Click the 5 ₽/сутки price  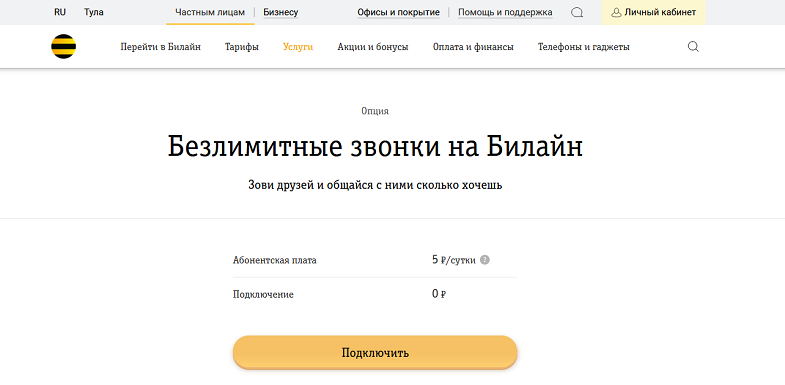[454, 260]
